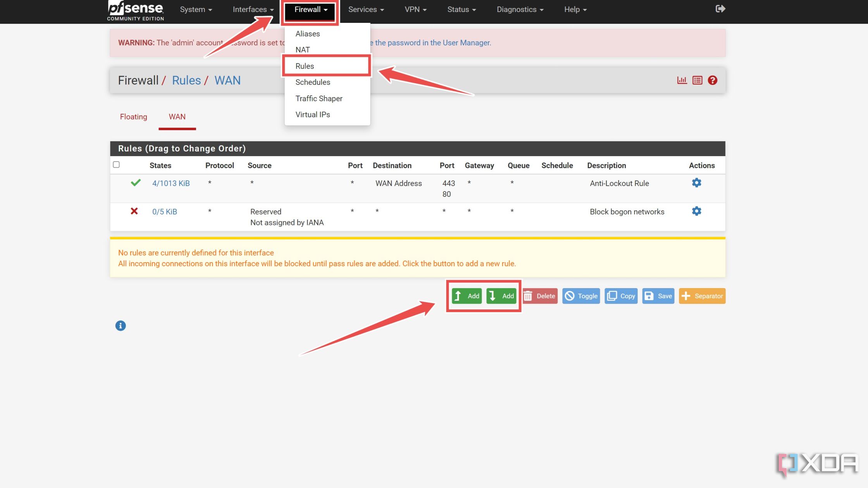Click the Anti-Lockout Rule settings gear icon
868x488 pixels.
click(x=696, y=183)
